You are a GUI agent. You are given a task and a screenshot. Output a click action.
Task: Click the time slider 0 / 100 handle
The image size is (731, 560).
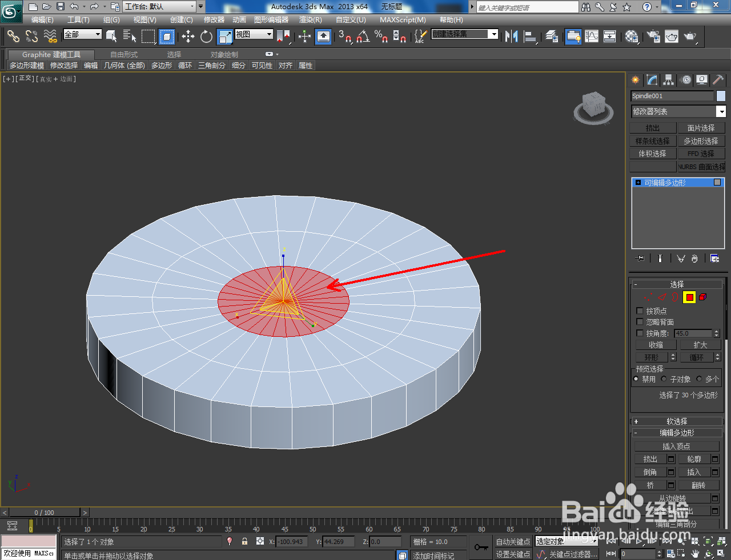(x=44, y=513)
